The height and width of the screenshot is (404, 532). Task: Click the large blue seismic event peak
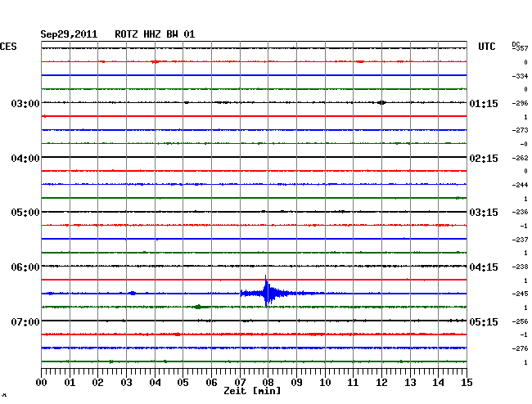267,291
